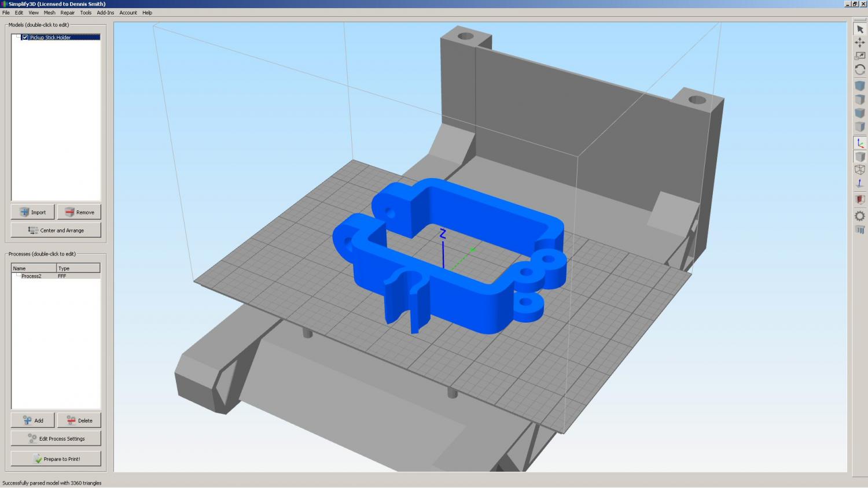Click the Delete process button

(79, 420)
